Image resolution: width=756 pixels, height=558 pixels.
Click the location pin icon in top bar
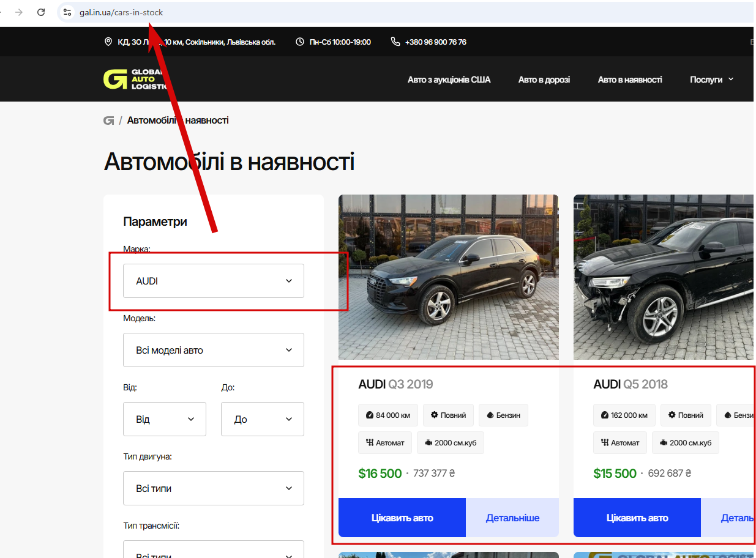coord(109,42)
